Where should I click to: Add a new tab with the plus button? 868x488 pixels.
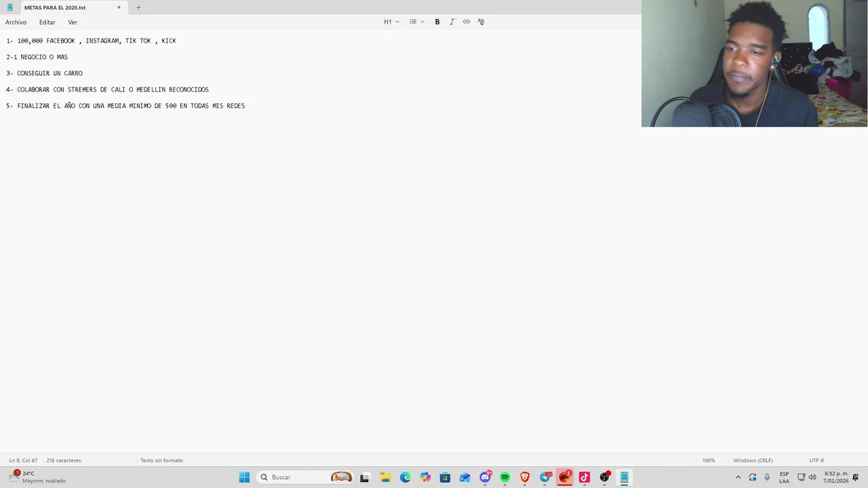[x=138, y=7]
